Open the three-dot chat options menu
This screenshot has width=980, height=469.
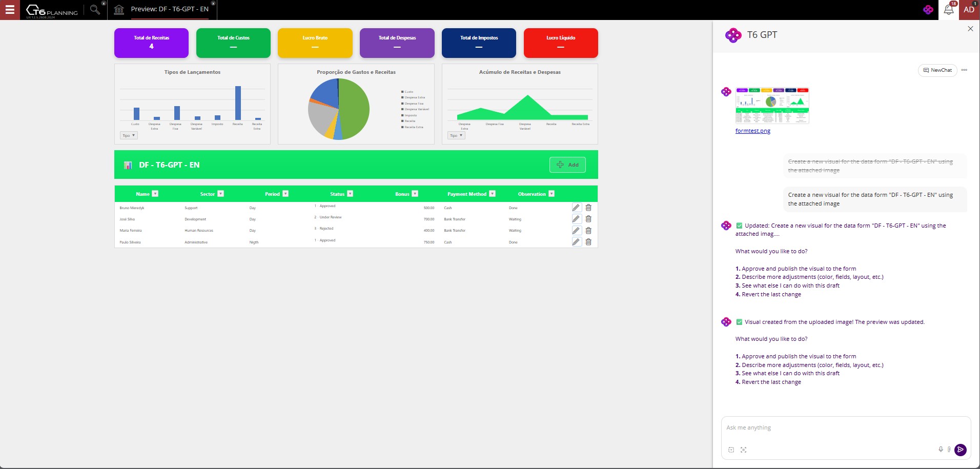964,70
